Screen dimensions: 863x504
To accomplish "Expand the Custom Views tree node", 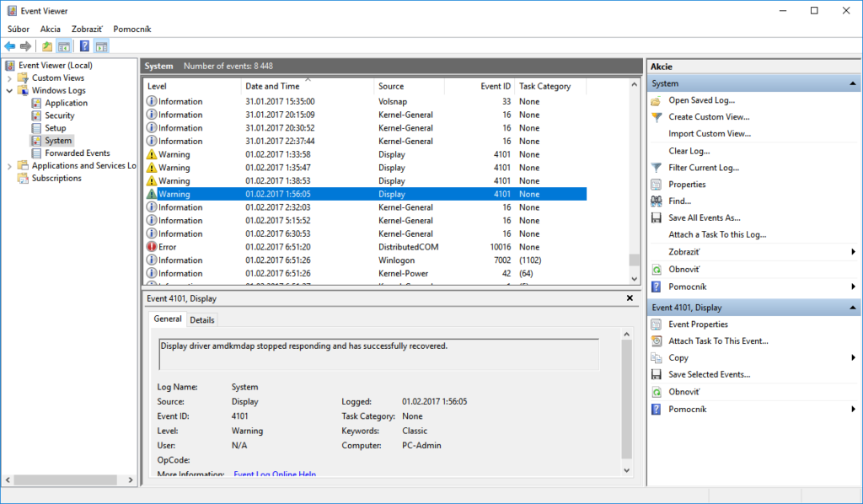I will 9,78.
